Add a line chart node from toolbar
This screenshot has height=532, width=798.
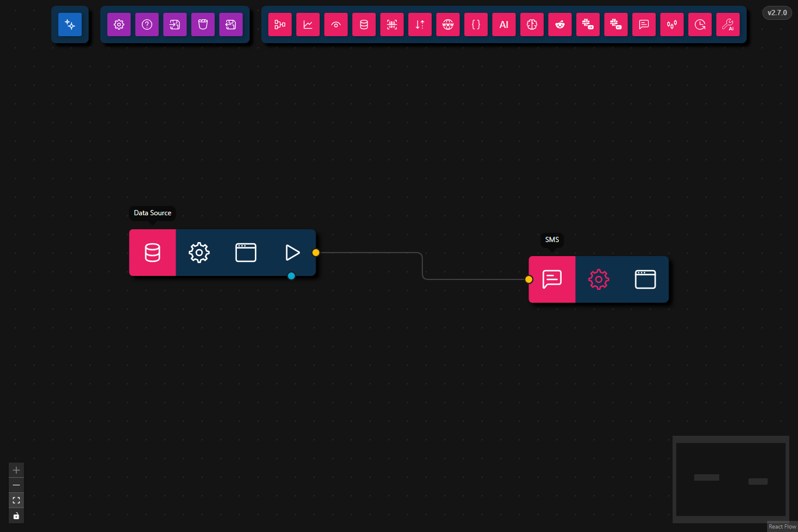pos(308,24)
